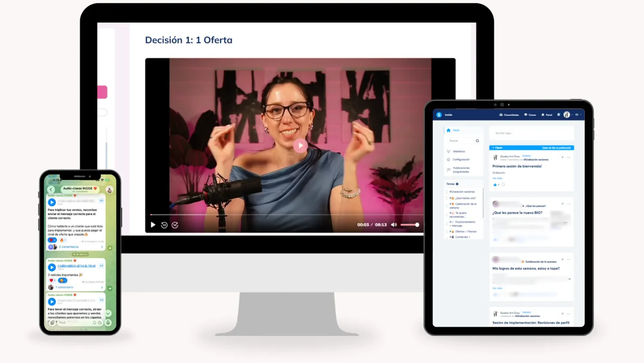Open options menu on 'Mis logros de esta semana' post
Viewport: 644px width, 363px height.
click(x=568, y=259)
